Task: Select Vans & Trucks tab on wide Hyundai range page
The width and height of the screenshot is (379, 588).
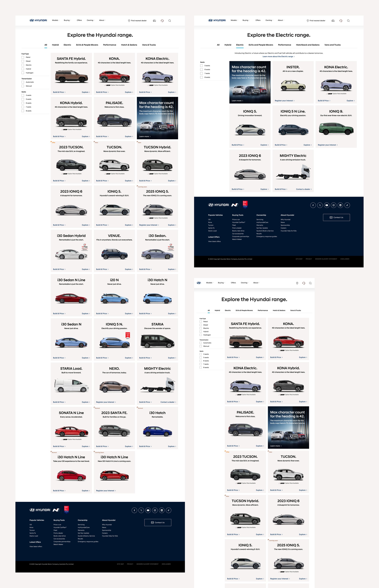Action: [149, 45]
